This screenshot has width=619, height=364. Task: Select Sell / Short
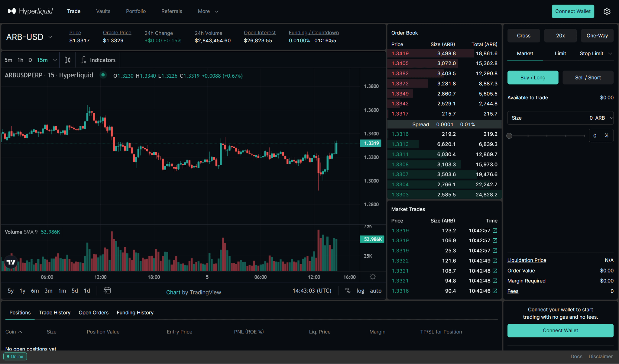coord(588,77)
